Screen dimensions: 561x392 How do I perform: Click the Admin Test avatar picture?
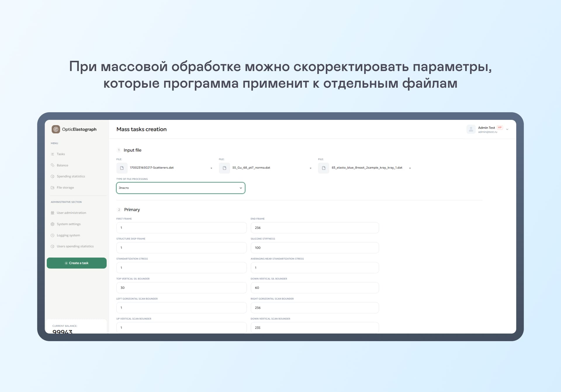(x=471, y=129)
